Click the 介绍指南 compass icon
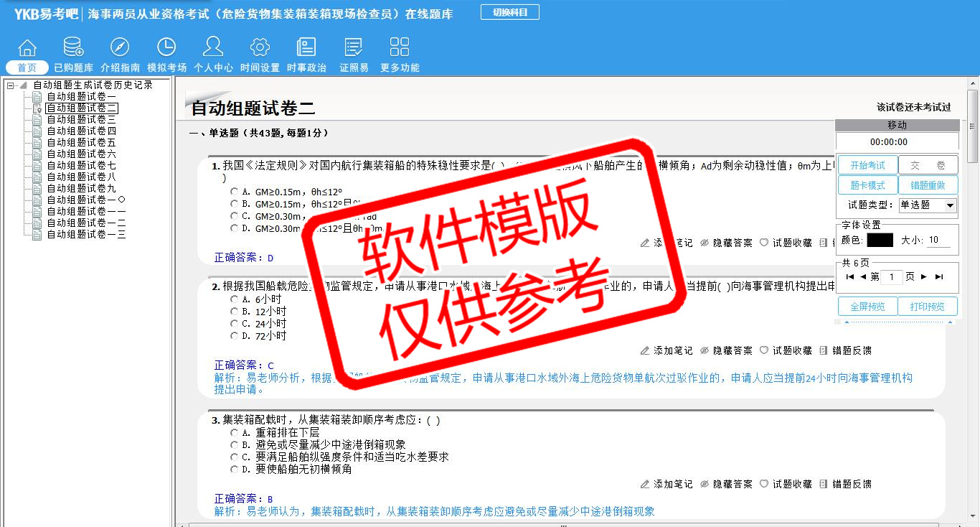This screenshot has width=980, height=527. tap(120, 48)
